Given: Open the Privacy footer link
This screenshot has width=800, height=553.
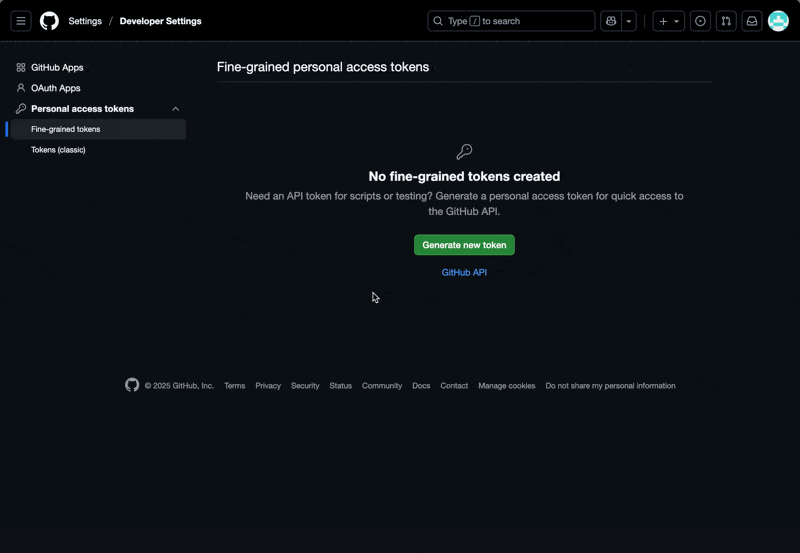Looking at the screenshot, I should coord(268,386).
